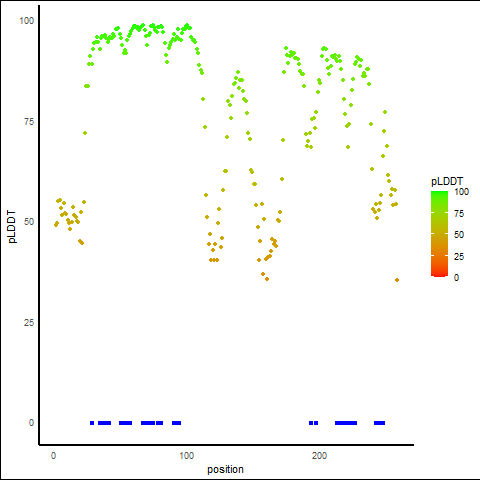
Task: Click the legend label 25
Action: pos(459,256)
